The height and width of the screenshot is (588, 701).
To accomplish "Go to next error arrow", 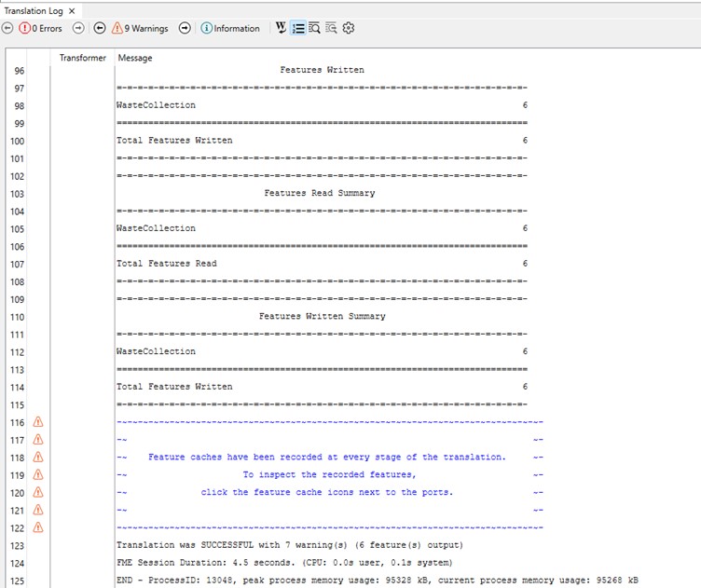I will click(x=78, y=29).
